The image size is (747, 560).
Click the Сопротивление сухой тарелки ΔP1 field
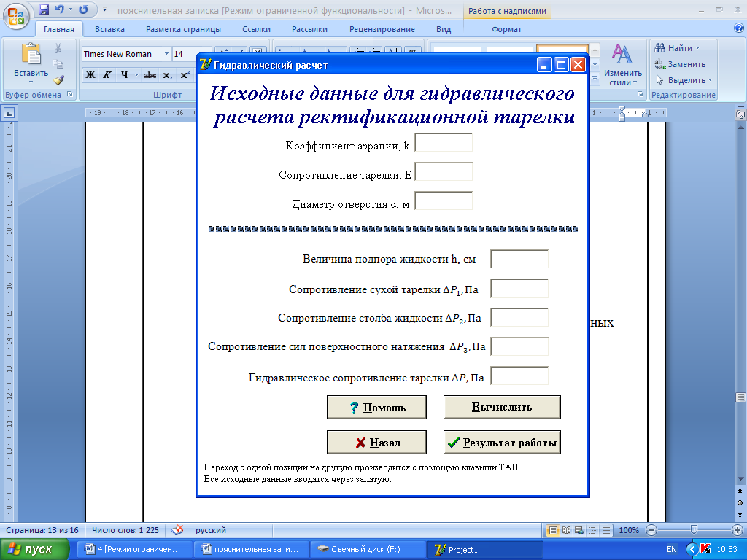[519, 289]
